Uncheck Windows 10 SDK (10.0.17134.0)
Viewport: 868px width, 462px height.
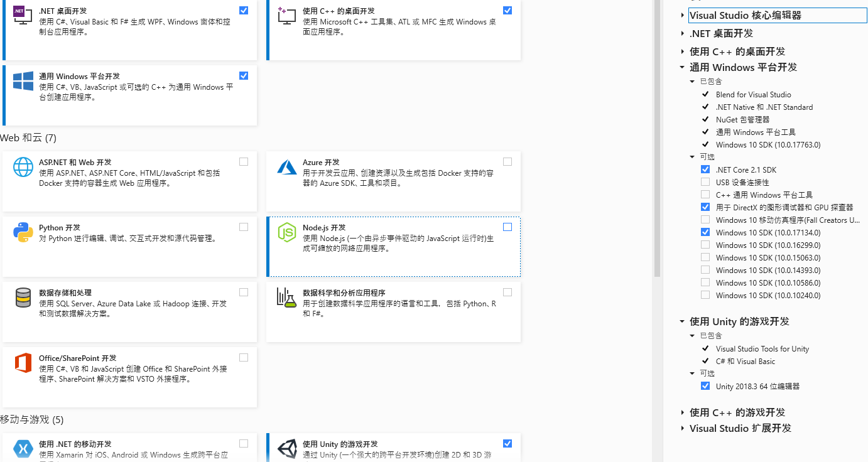click(705, 232)
